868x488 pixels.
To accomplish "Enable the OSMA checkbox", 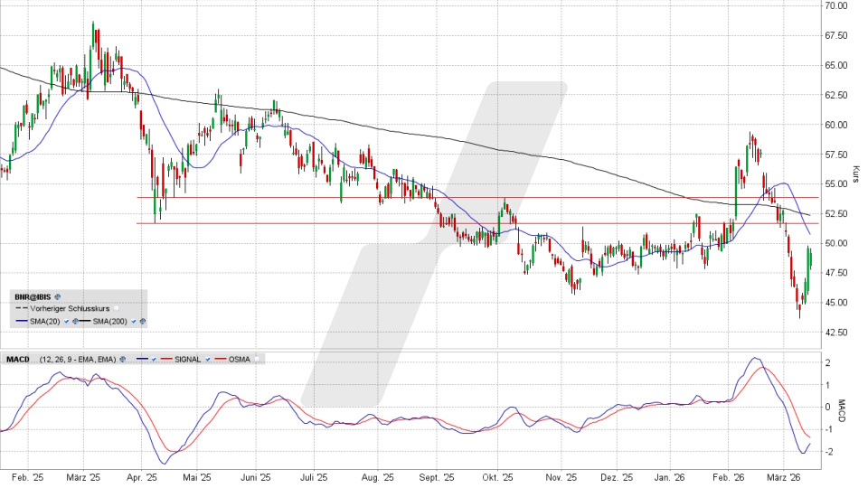I will (256, 360).
